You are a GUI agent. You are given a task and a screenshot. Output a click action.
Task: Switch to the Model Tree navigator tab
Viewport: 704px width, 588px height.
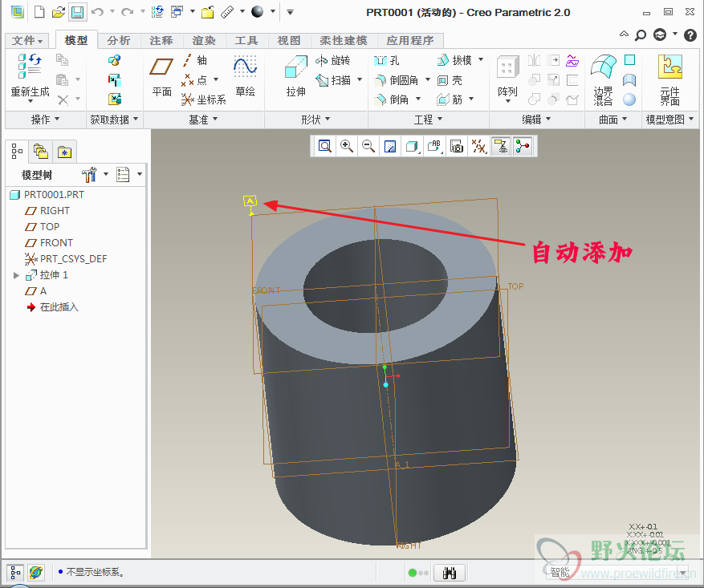coord(17,151)
